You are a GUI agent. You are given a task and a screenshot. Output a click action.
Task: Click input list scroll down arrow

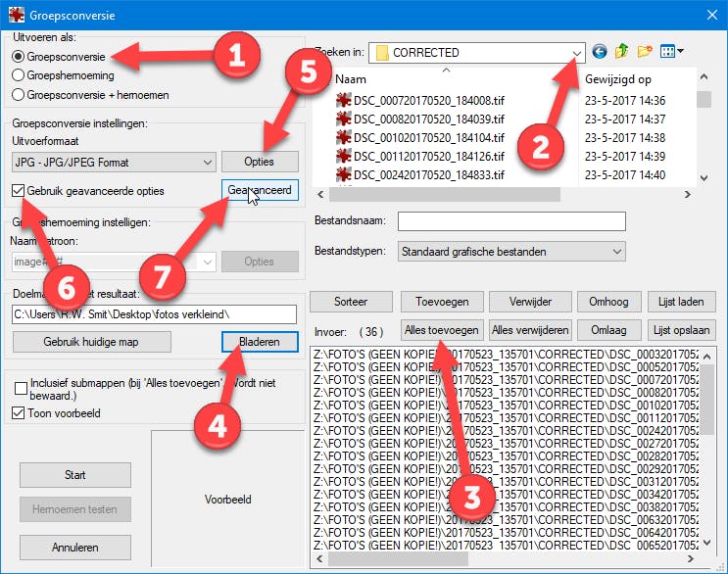[x=707, y=543]
